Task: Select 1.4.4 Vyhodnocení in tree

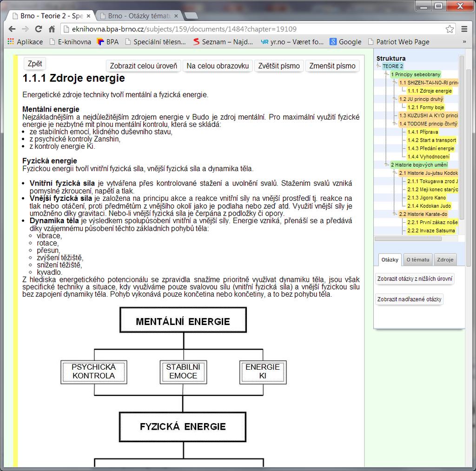Action: coord(428,156)
